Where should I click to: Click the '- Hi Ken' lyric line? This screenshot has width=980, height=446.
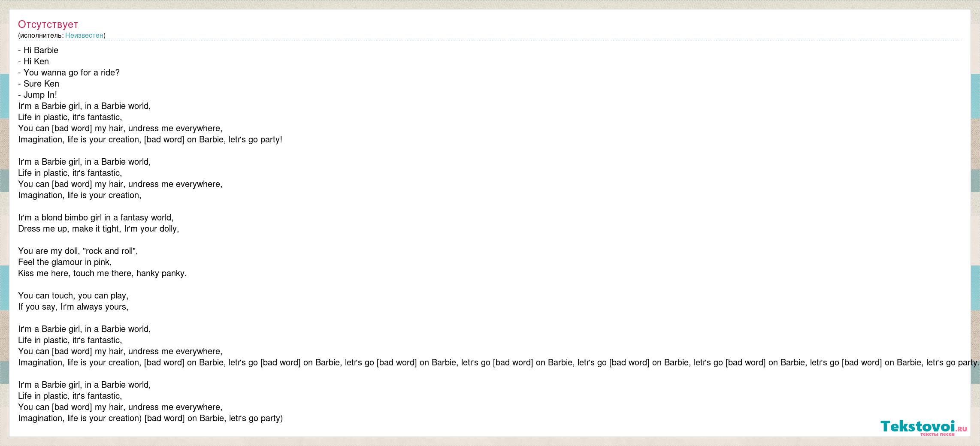33,61
